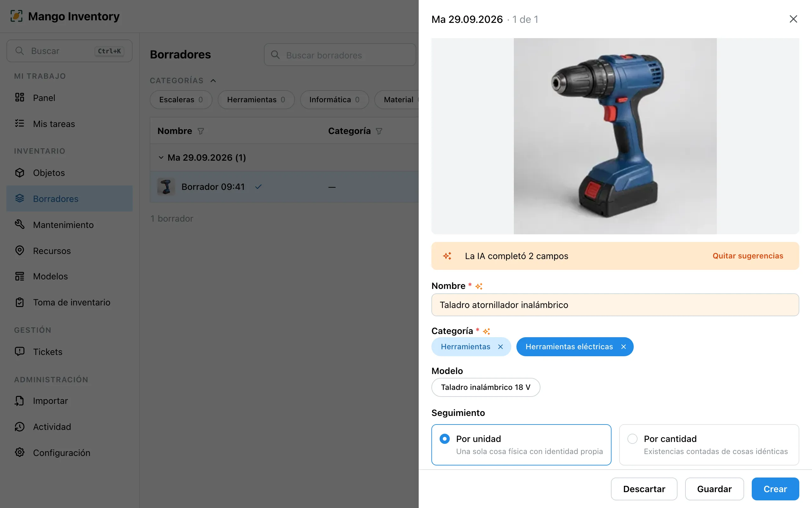812x508 pixels.
Task: Click the AI sparkle icon beside Categoría
Action: point(487,331)
